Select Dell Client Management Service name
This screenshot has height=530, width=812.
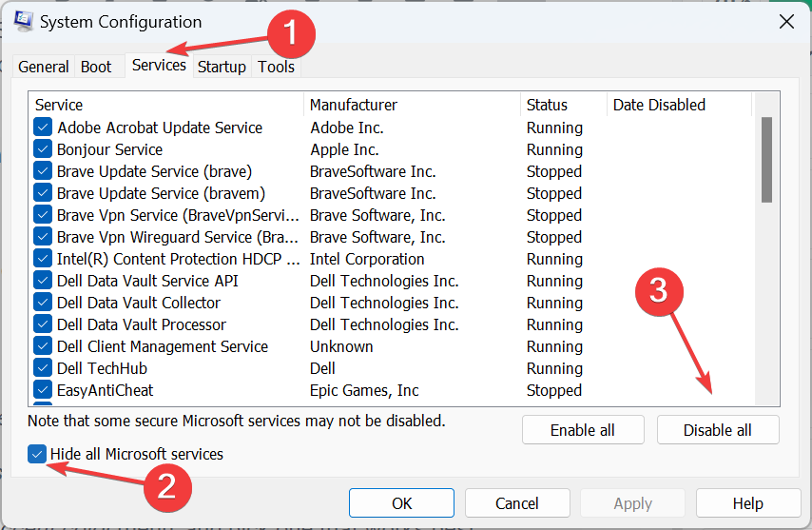163,346
